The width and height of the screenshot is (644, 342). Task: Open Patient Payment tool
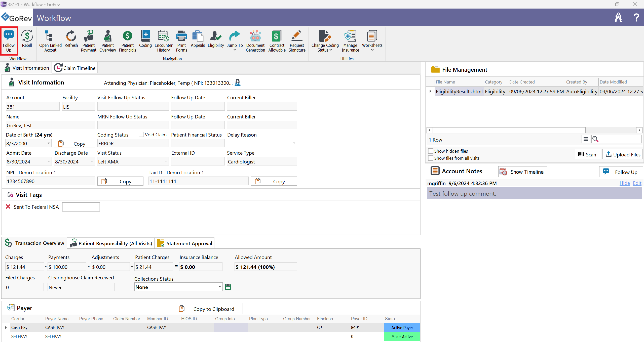89,41
